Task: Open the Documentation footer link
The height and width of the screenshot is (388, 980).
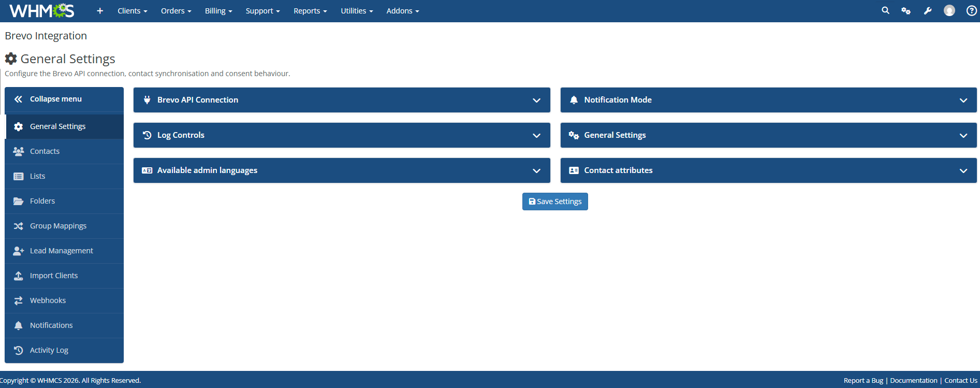Action: click(x=914, y=380)
